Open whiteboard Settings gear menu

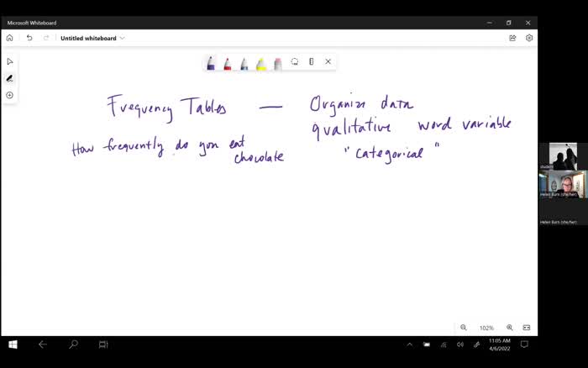[x=529, y=38]
